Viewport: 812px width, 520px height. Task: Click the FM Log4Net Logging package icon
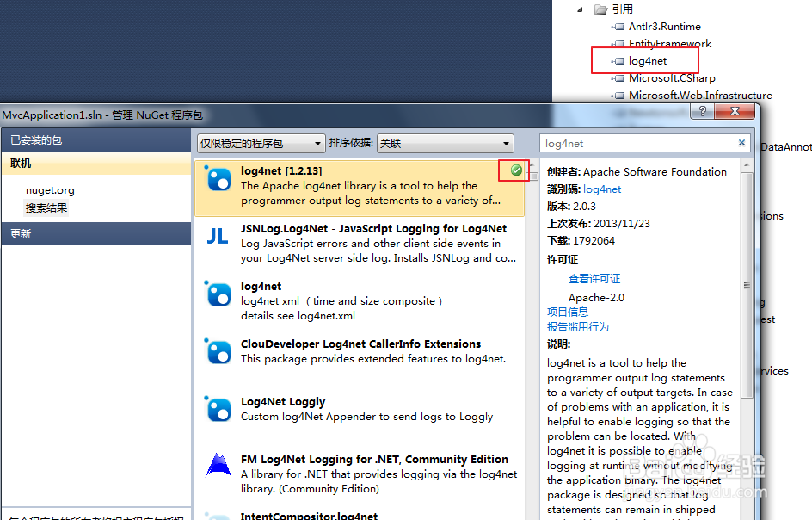point(218,465)
